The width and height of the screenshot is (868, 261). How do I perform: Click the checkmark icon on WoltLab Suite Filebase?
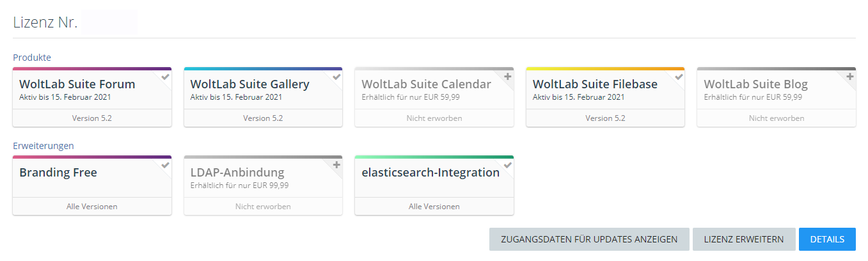click(x=679, y=77)
